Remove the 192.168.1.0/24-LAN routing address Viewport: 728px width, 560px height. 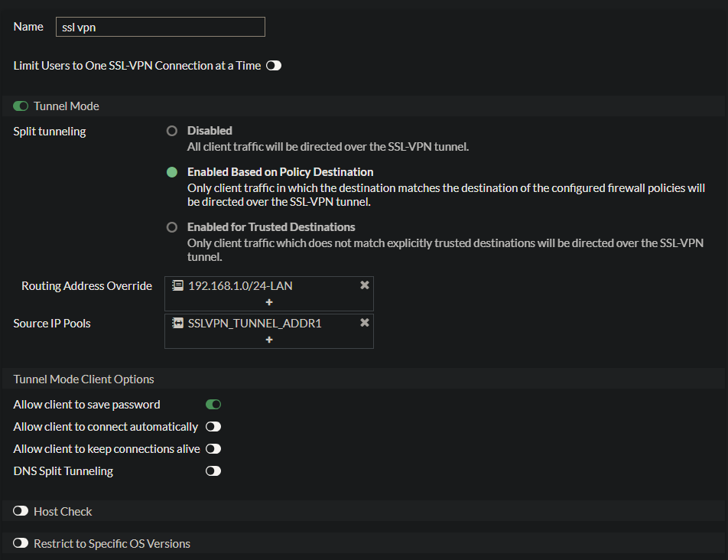pyautogui.click(x=365, y=285)
